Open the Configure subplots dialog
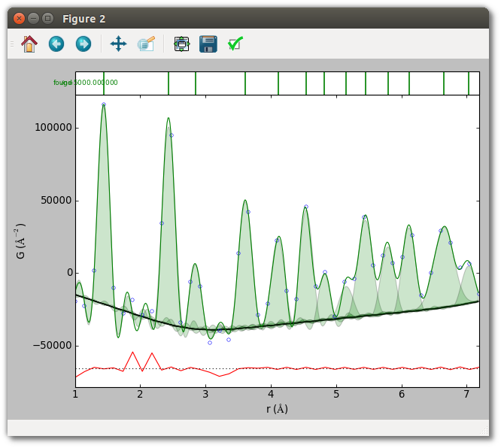The image size is (501, 448). pyautogui.click(x=181, y=44)
